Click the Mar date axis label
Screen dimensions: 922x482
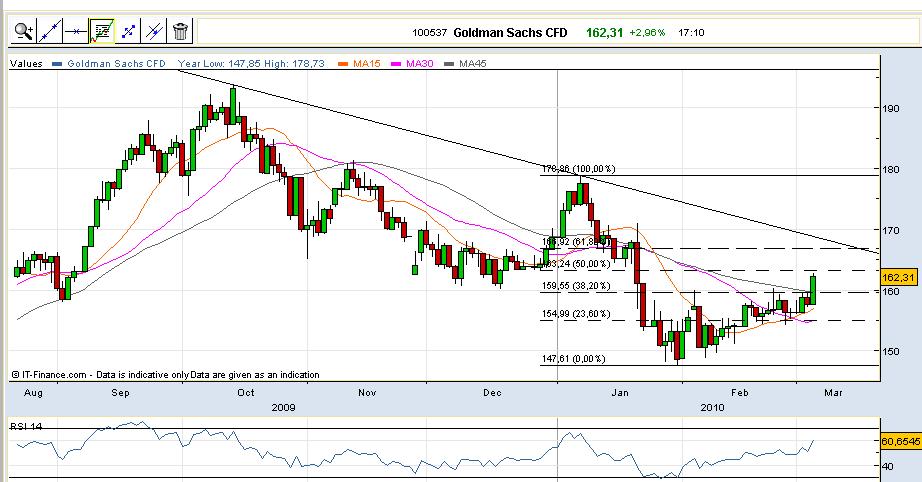(x=833, y=393)
